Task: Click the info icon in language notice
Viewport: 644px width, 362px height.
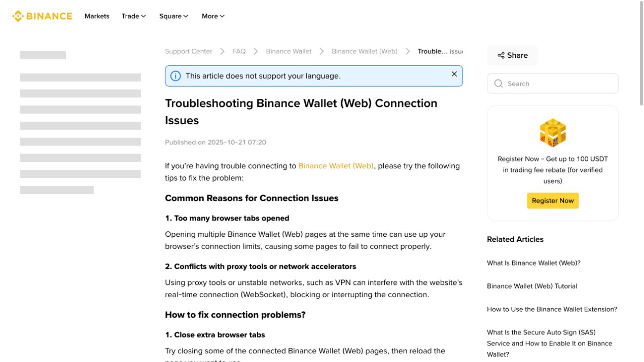Action: (175, 76)
